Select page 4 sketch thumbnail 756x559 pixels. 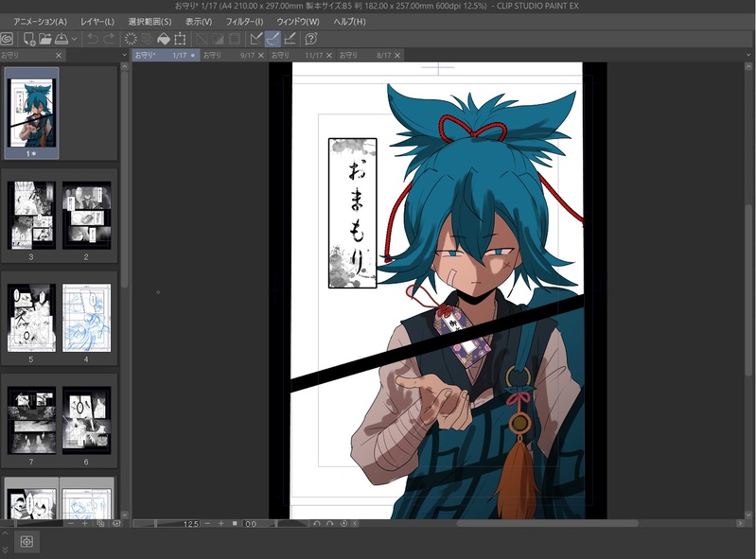[x=87, y=318]
